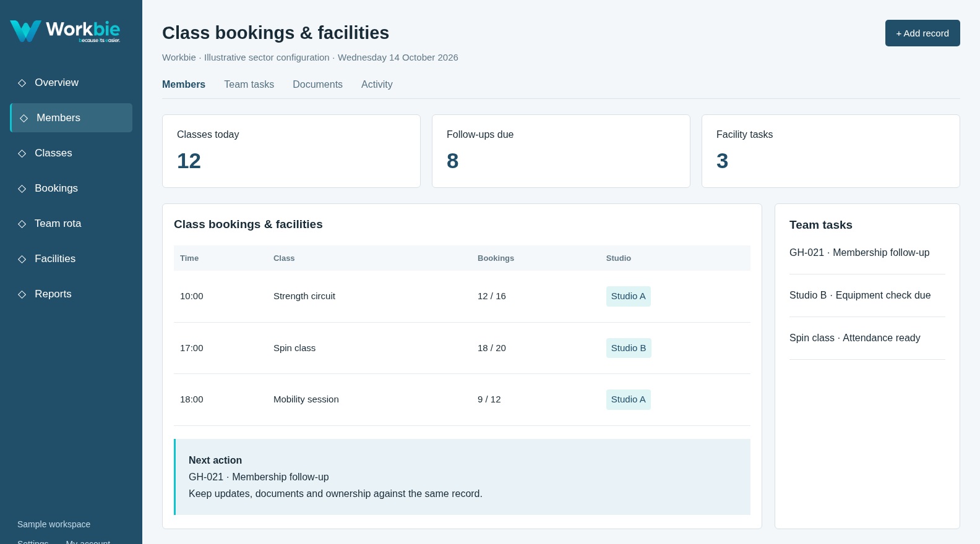This screenshot has width=980, height=544.
Task: Switch to the Members tab
Action: tap(184, 85)
